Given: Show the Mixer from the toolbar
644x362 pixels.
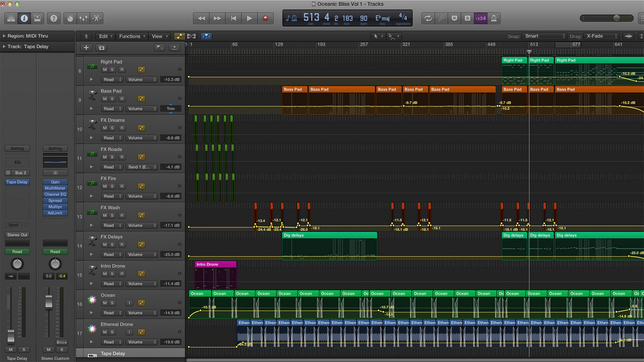Looking at the screenshot, I should pos(83,18).
